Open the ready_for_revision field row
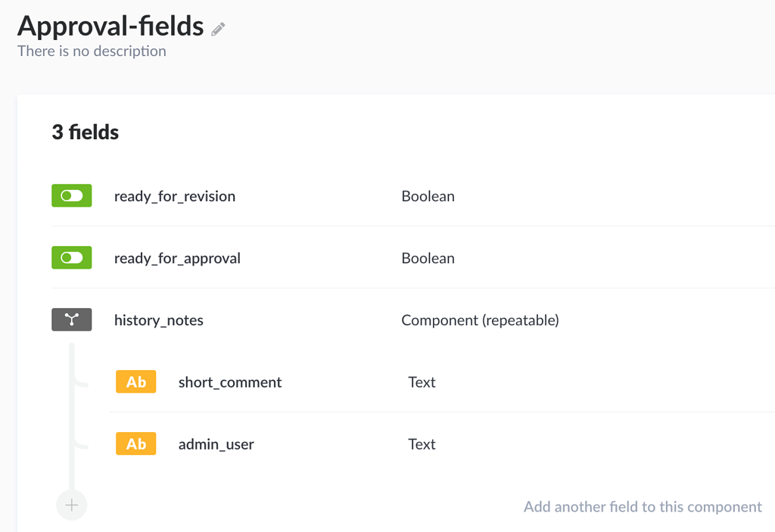 pos(413,196)
